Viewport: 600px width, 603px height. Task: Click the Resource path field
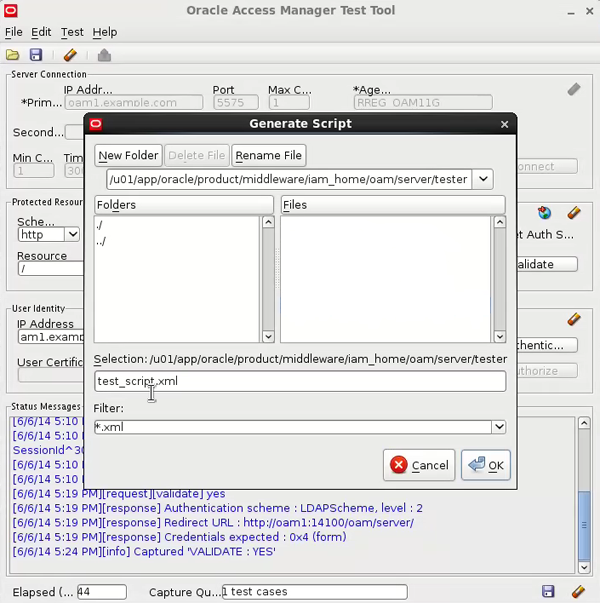(x=51, y=268)
